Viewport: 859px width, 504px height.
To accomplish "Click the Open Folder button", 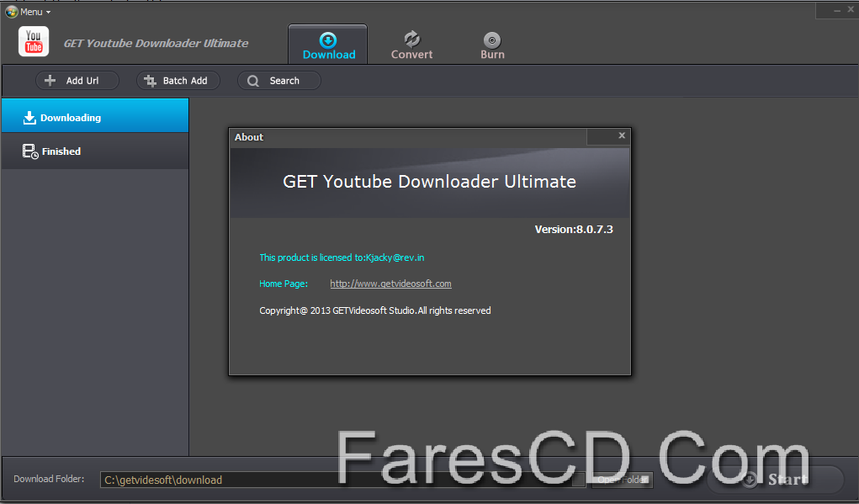I will point(623,480).
